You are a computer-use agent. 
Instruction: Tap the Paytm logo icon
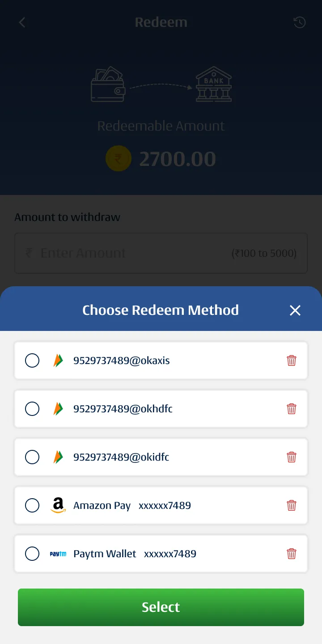coord(58,554)
